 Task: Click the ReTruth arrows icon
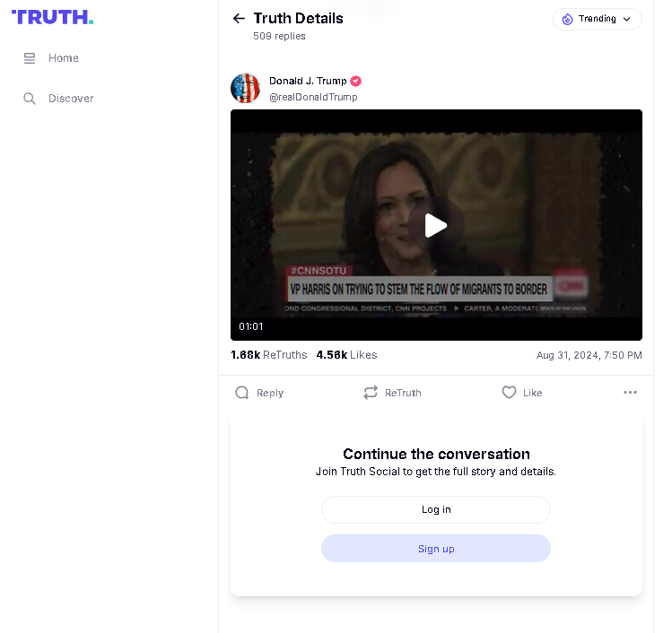click(x=371, y=393)
